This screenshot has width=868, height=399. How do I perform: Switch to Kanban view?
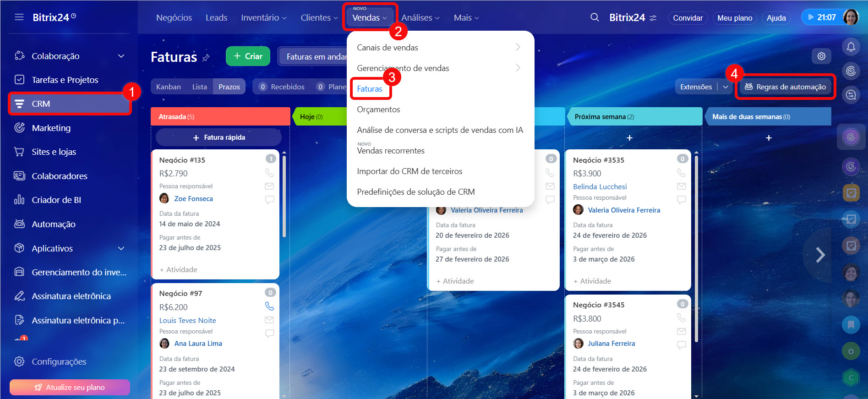[x=168, y=87]
